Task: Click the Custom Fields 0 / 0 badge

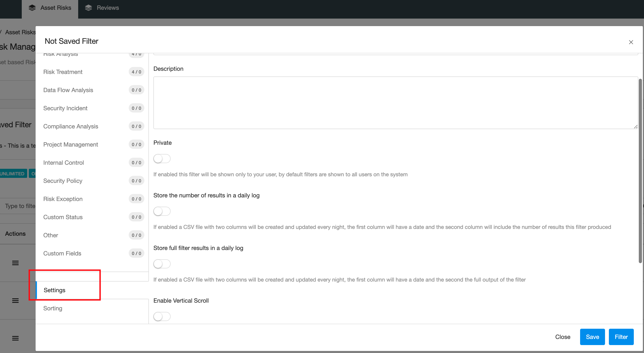Action: (136, 253)
